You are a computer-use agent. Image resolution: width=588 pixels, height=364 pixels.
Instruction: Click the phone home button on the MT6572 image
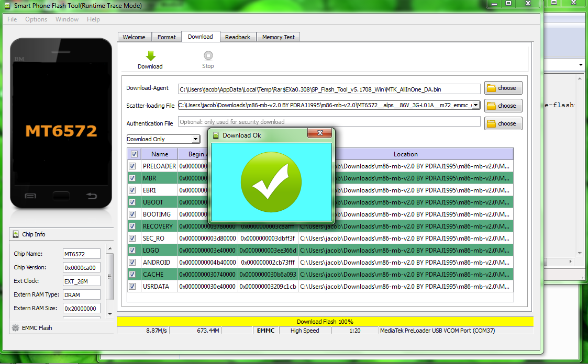coord(61,196)
